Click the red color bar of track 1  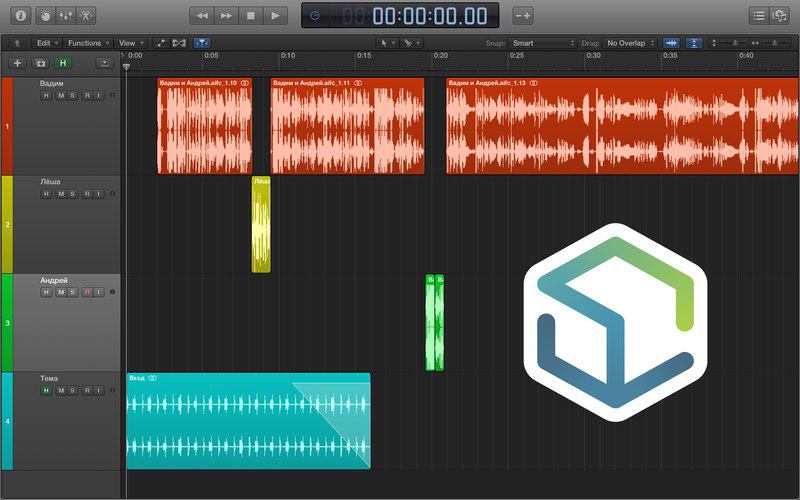[x=7, y=126]
